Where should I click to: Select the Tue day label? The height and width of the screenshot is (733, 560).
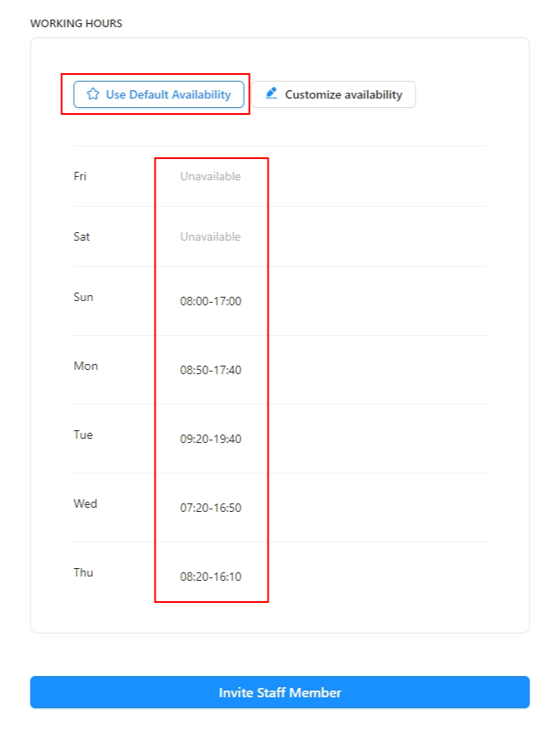[x=83, y=435]
